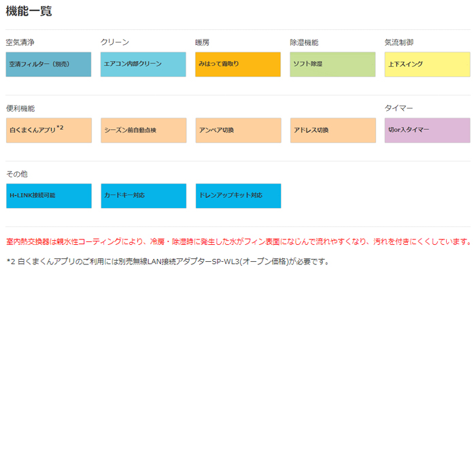Select the アンペア切換 feature box
Image resolution: width=476 pixels, height=476 pixels.
point(237,130)
